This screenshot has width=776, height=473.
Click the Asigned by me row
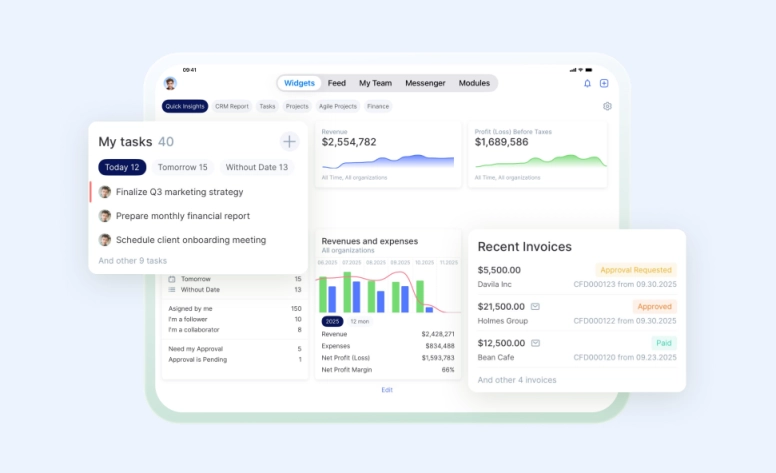point(235,309)
